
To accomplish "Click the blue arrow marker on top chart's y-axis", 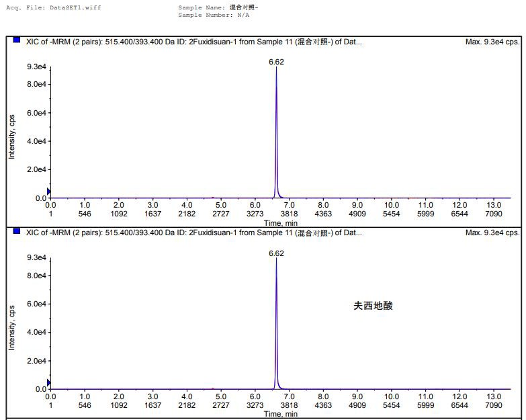I will [x=48, y=192].
